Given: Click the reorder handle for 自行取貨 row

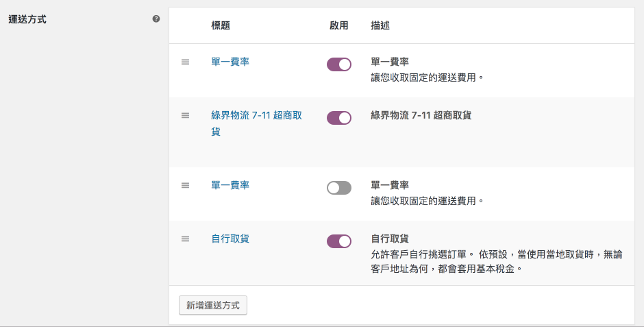Looking at the screenshot, I should click(x=185, y=239).
